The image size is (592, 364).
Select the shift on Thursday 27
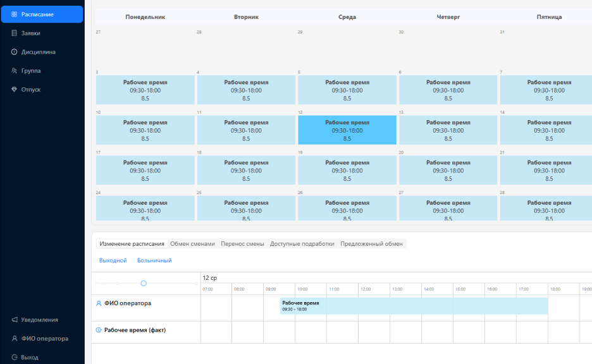click(x=448, y=208)
